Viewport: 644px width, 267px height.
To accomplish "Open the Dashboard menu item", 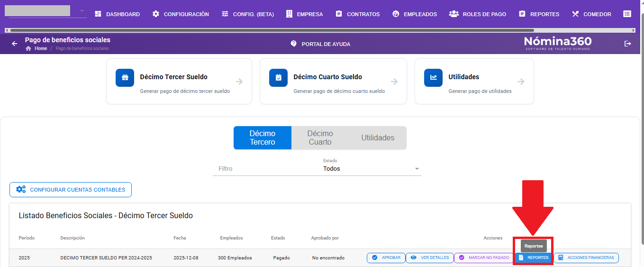I will click(x=117, y=14).
